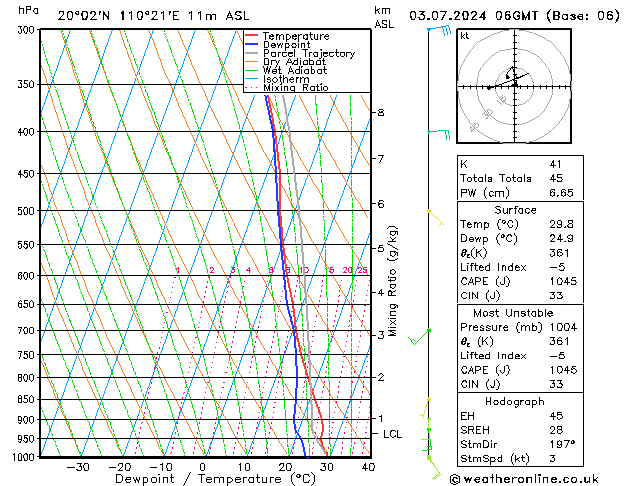The height and width of the screenshot is (486, 629).
Task: Click the -30 temperature axis label
Action: [77, 467]
